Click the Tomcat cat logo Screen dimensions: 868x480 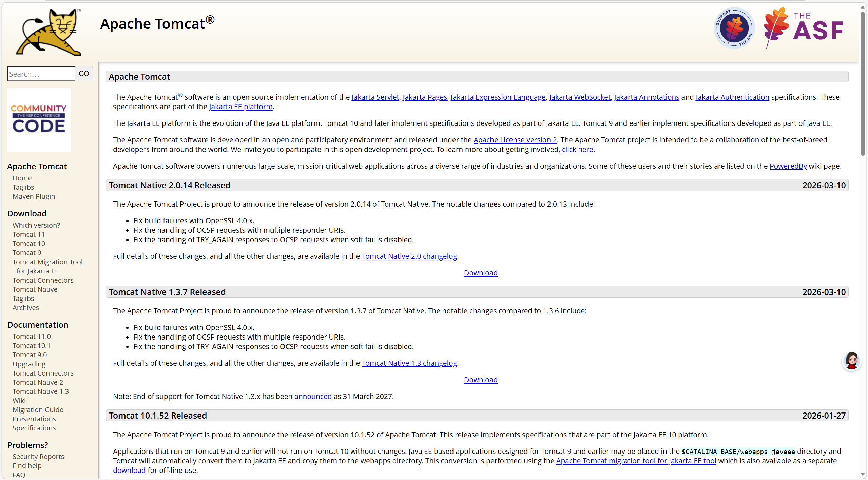point(49,32)
